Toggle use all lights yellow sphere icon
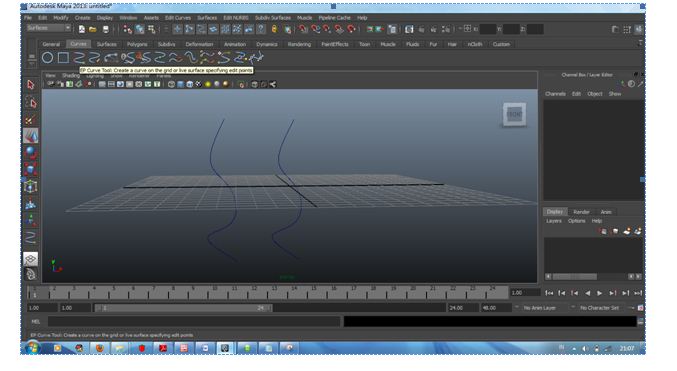Viewport: 677px width, 371px height. 208,84
